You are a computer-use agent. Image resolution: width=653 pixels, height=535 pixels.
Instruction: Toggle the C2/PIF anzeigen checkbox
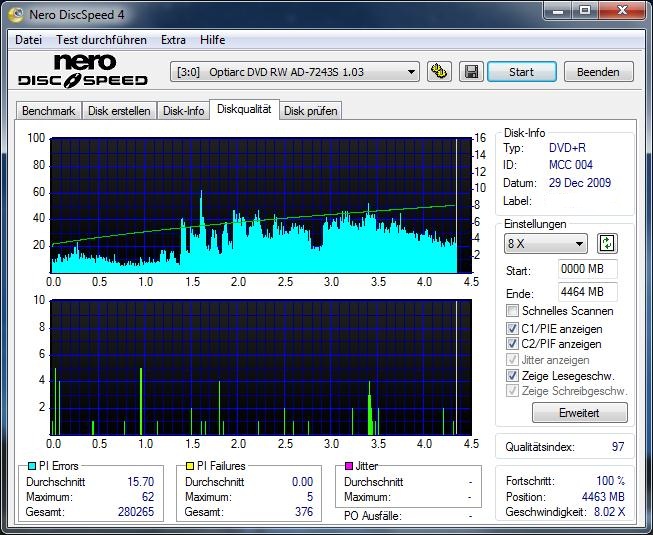click(x=513, y=344)
